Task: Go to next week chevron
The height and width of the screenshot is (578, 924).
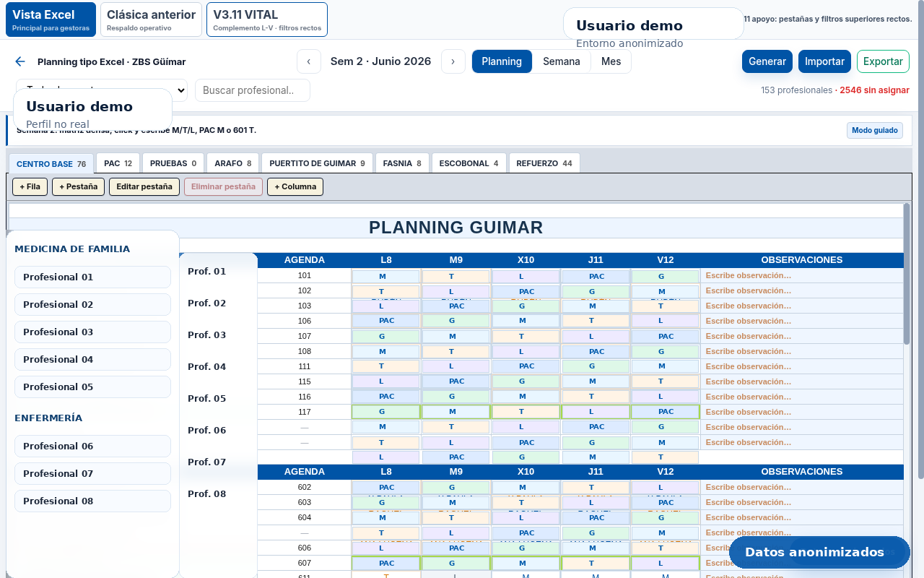Action: (x=453, y=61)
